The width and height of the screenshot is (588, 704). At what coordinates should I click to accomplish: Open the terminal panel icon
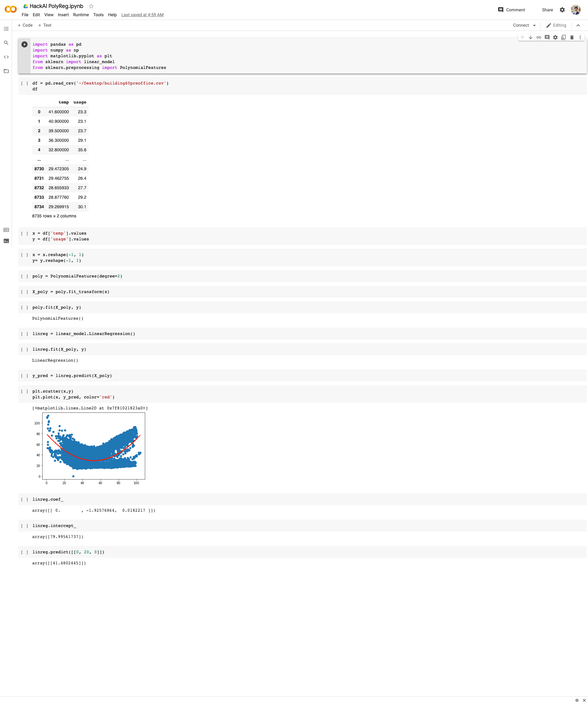6,241
